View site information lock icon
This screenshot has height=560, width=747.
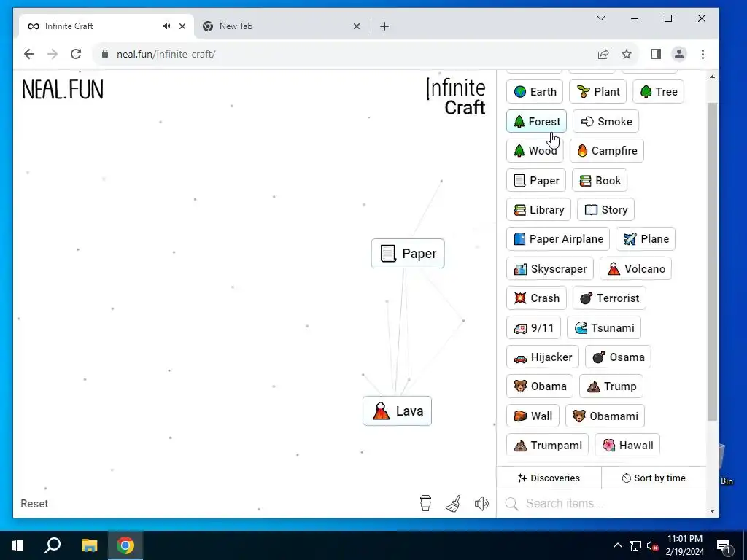105,54
